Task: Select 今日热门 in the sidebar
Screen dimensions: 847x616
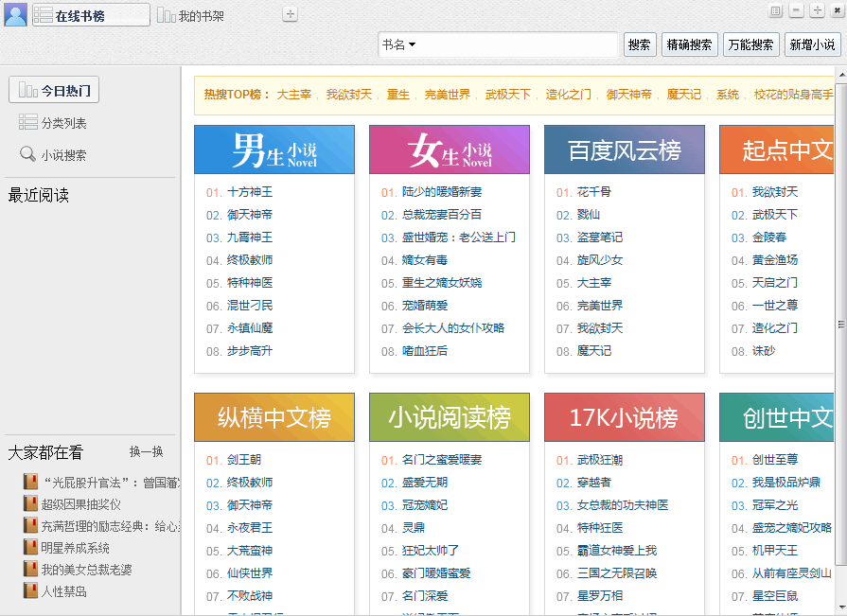Action: [x=54, y=91]
